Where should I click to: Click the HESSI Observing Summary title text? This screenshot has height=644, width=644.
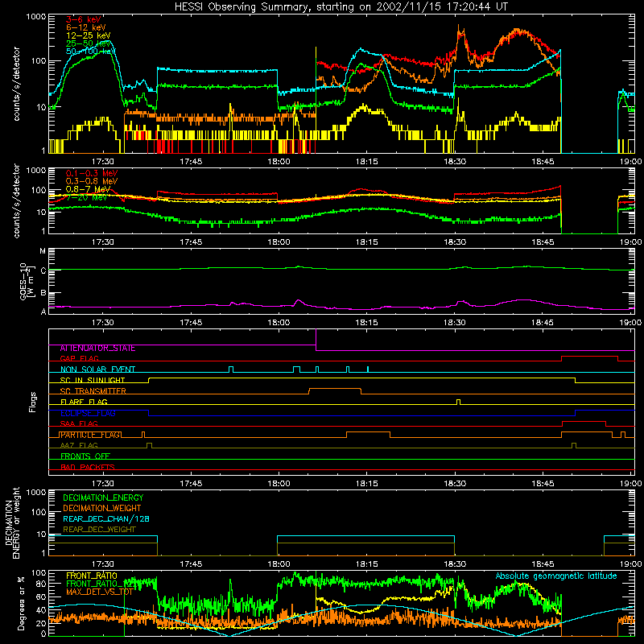coord(341,6)
